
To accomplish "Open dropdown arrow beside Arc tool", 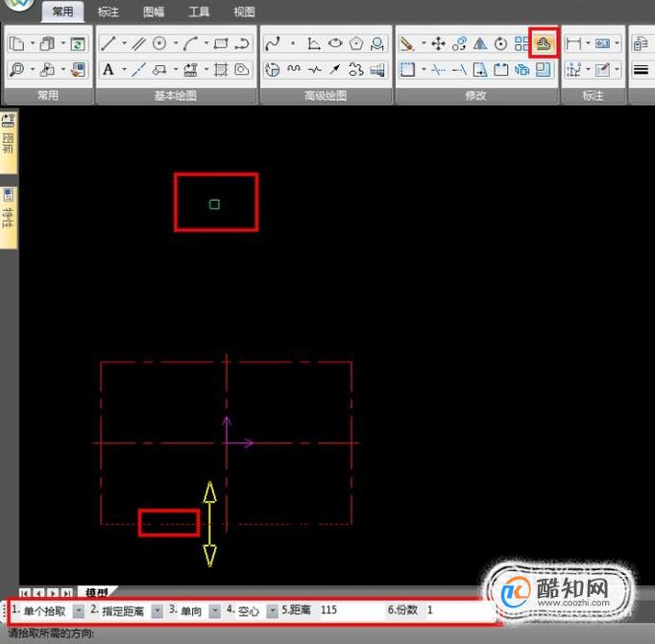I will 206,43.
